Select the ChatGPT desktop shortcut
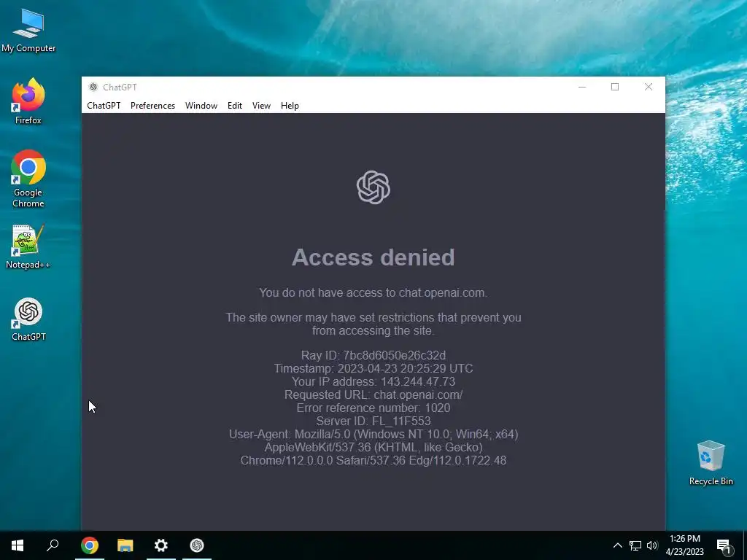Viewport: 747px width, 560px height. tap(28, 319)
